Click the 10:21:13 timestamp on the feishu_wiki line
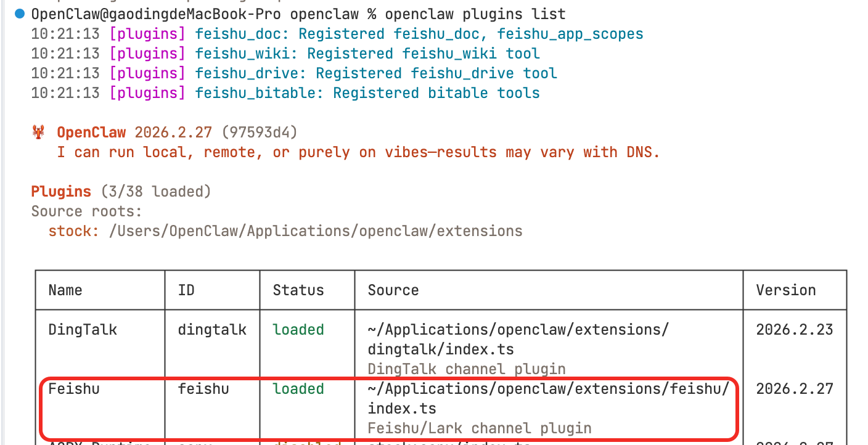The height and width of the screenshot is (445, 868). point(65,54)
